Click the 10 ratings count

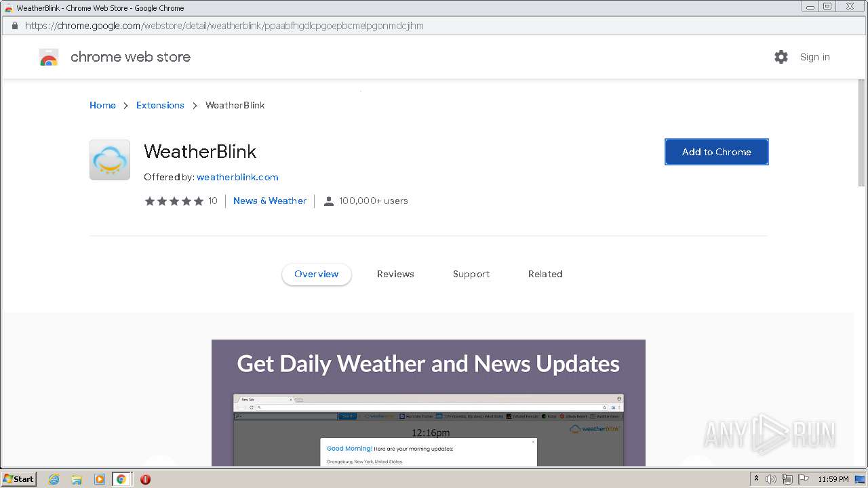pos(213,201)
